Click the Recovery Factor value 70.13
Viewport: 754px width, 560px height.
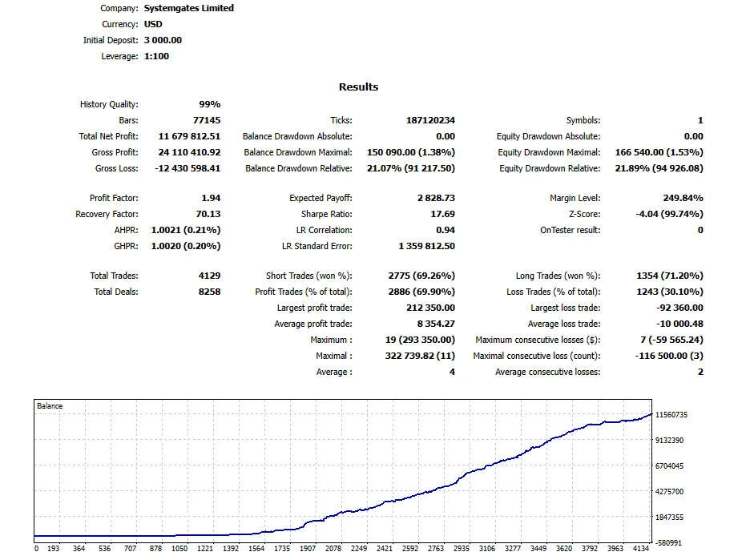(208, 214)
